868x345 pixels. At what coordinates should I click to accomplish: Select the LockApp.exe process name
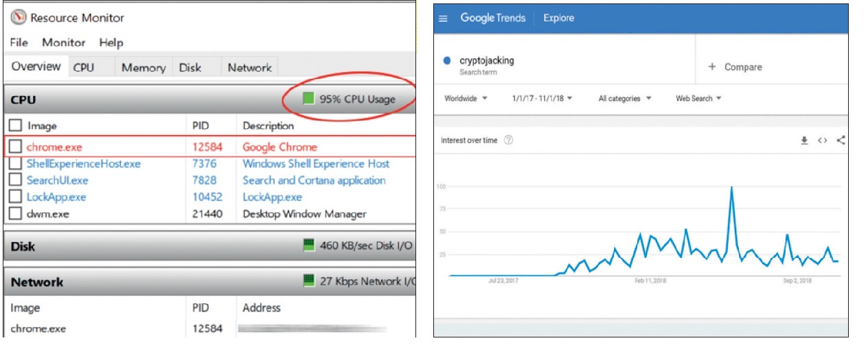[56, 197]
